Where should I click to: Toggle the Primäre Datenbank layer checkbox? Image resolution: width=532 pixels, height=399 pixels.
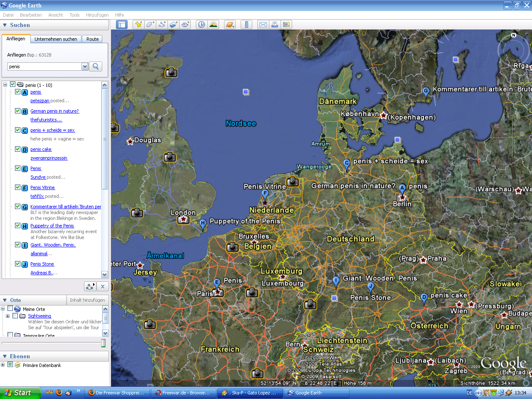click(x=10, y=365)
